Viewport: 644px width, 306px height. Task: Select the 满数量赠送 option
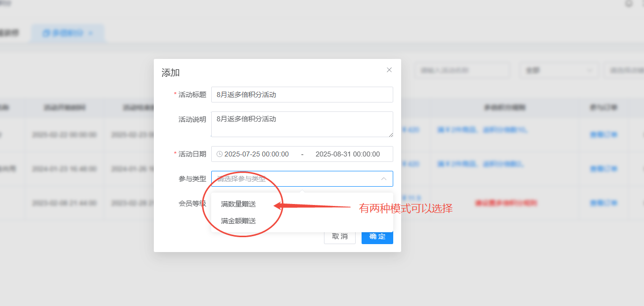238,204
